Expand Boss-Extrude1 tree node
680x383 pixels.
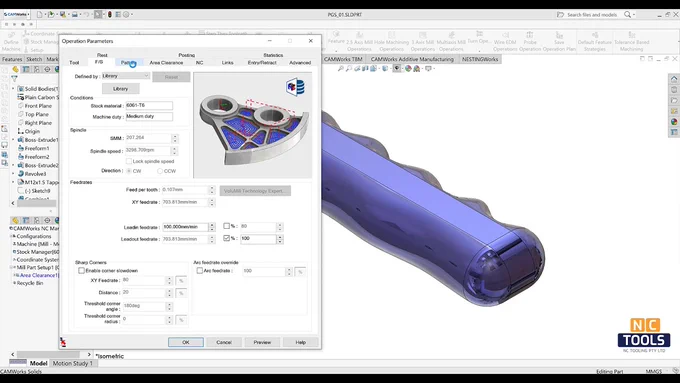coord(13,140)
